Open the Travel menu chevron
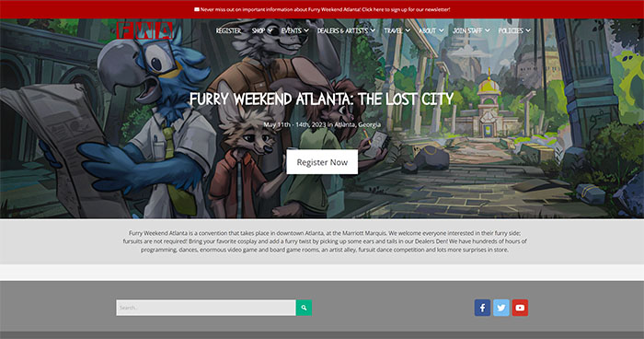This screenshot has width=644, height=339. (x=408, y=30)
